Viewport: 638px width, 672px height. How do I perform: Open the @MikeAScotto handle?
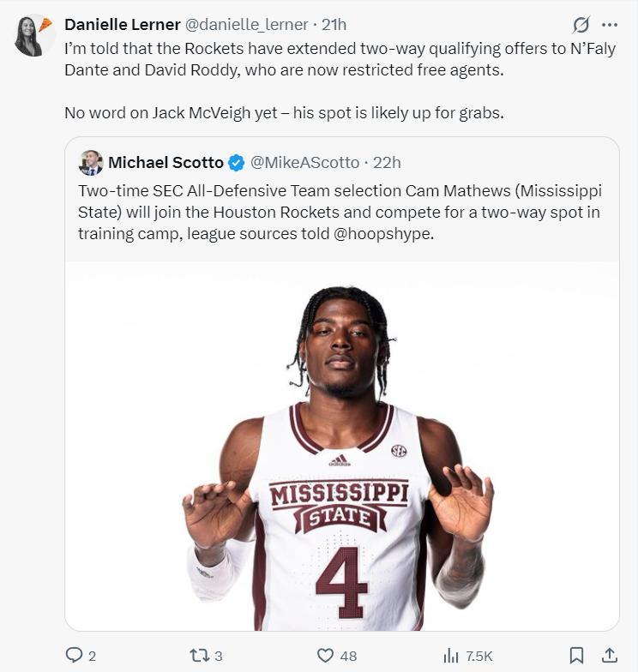304,163
